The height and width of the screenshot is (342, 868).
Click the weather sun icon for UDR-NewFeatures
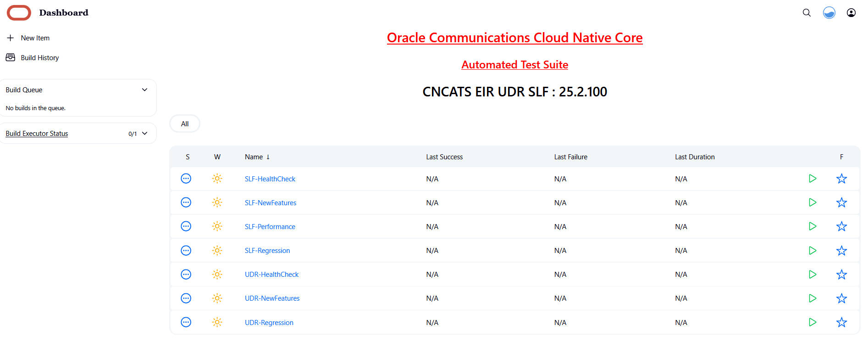click(x=217, y=298)
